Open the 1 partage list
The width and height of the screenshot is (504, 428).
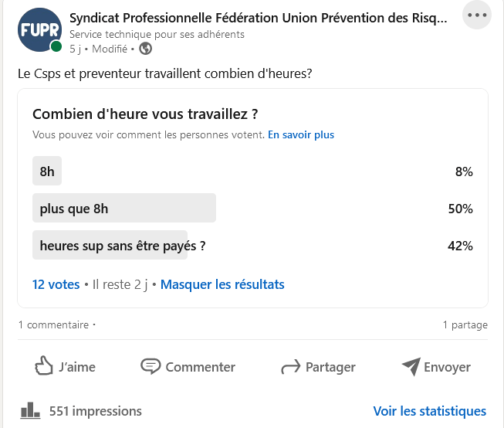465,325
